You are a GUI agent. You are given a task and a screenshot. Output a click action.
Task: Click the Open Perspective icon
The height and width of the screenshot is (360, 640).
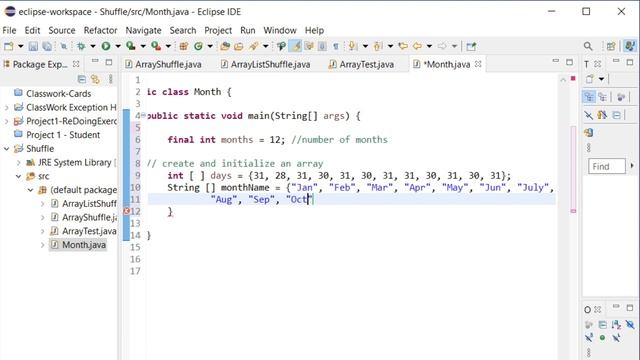[611, 47]
